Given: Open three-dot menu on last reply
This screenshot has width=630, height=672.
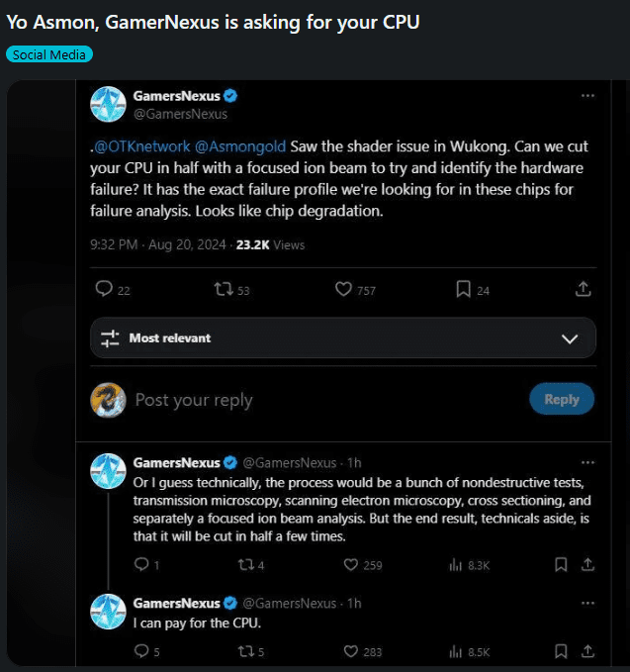Looking at the screenshot, I should (587, 603).
